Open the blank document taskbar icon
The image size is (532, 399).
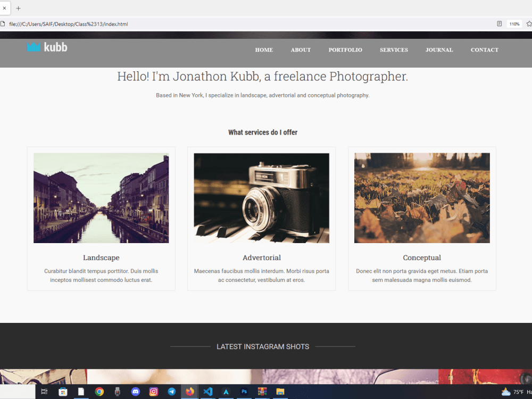pos(81,392)
